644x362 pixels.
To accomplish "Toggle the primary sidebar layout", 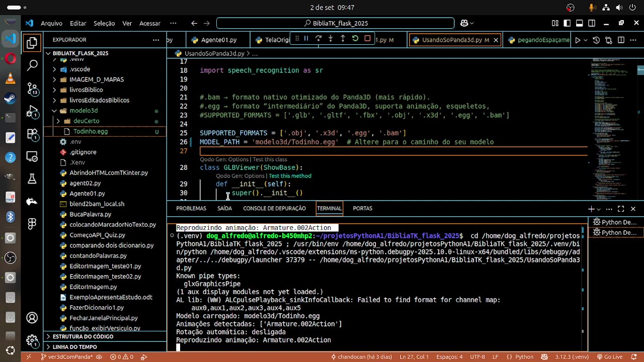I will click(567, 23).
